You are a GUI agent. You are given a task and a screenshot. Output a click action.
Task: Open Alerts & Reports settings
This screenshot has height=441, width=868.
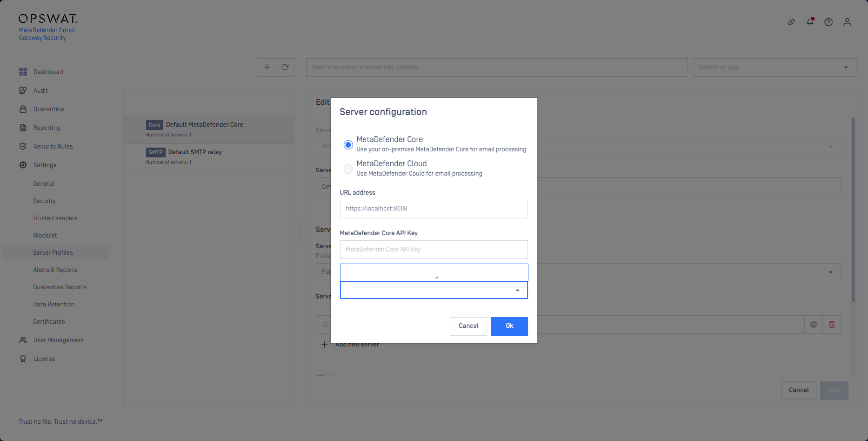[x=55, y=270]
